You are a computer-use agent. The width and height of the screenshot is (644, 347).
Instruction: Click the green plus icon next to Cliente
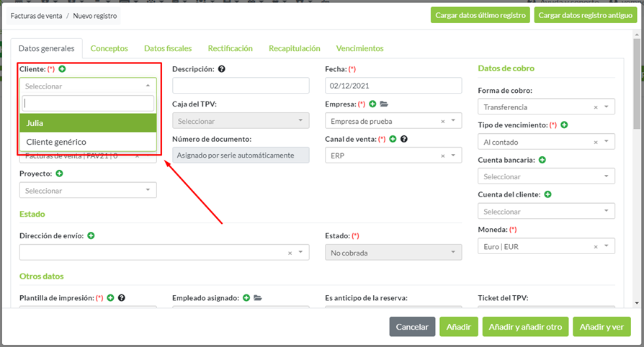[62, 69]
